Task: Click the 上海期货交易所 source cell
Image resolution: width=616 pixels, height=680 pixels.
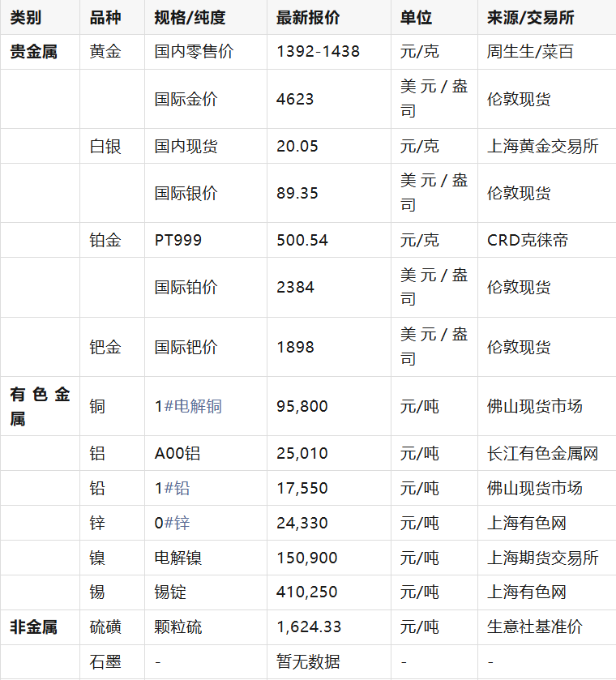Action: (542, 558)
